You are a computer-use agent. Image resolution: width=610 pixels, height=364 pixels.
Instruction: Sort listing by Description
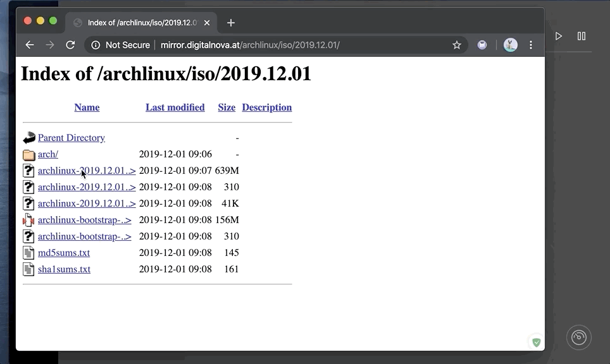[267, 107]
